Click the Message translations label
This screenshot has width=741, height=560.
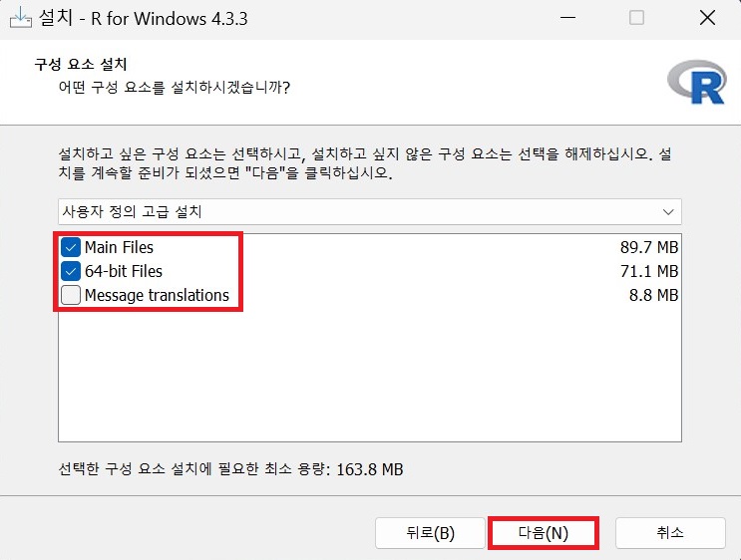coord(157,295)
